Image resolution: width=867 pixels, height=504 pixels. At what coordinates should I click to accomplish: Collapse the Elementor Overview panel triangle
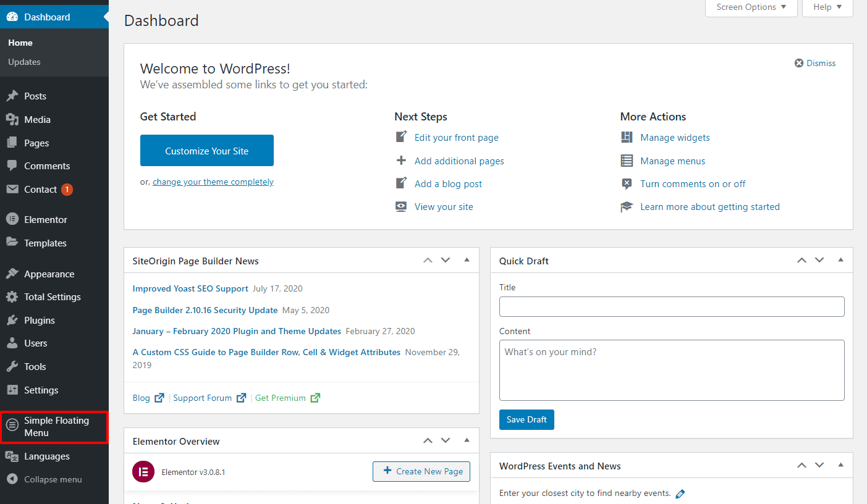click(x=467, y=440)
